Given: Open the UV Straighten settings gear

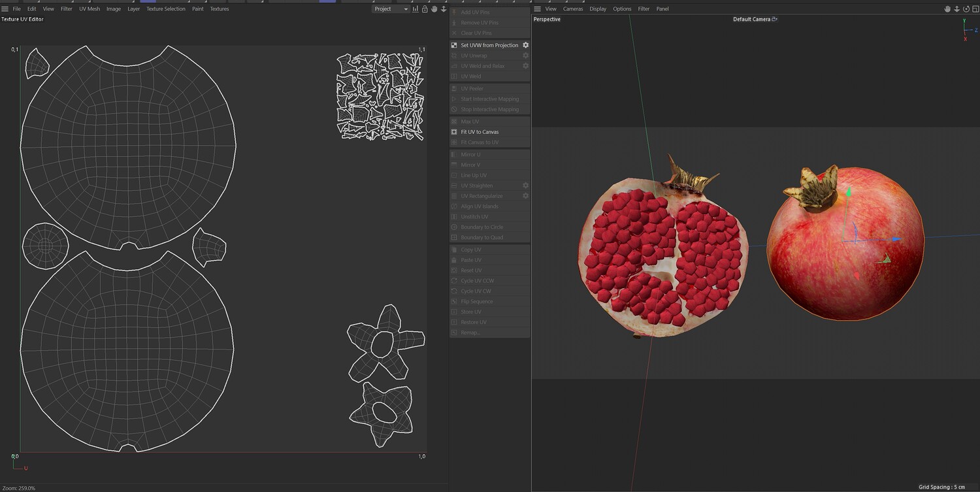Looking at the screenshot, I should pos(525,186).
